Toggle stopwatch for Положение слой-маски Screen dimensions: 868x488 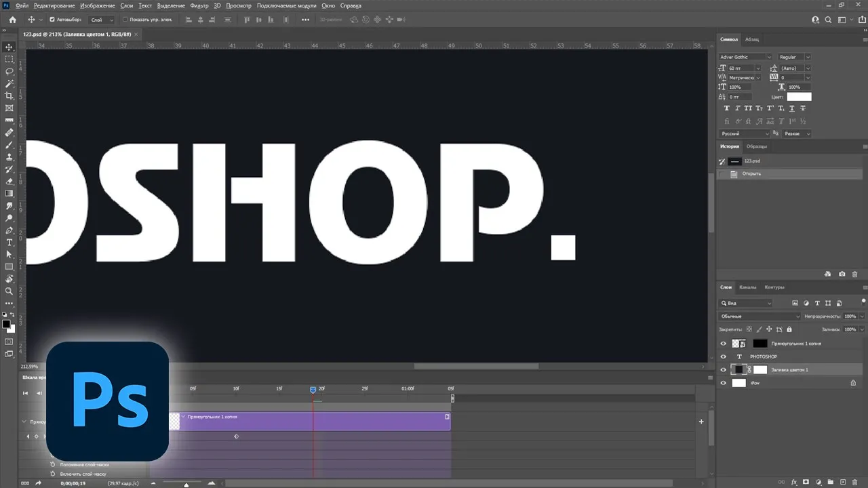(x=52, y=464)
